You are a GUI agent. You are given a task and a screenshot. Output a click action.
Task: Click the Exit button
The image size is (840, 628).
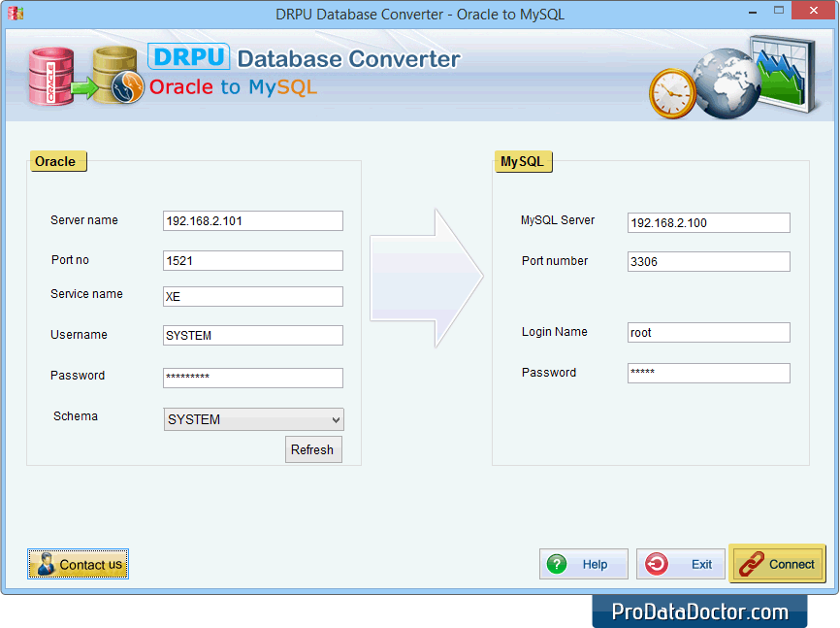point(680,564)
